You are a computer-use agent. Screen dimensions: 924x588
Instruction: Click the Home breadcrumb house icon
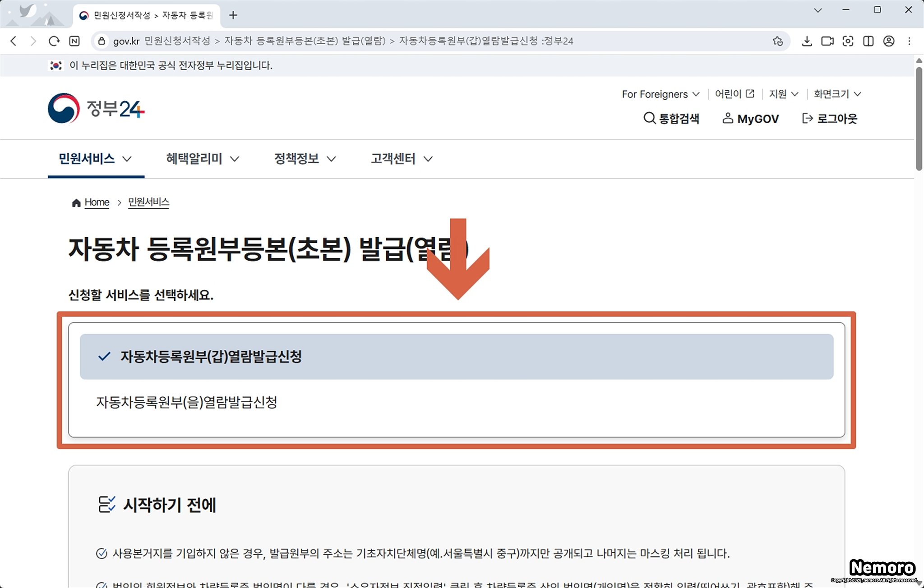pyautogui.click(x=76, y=203)
